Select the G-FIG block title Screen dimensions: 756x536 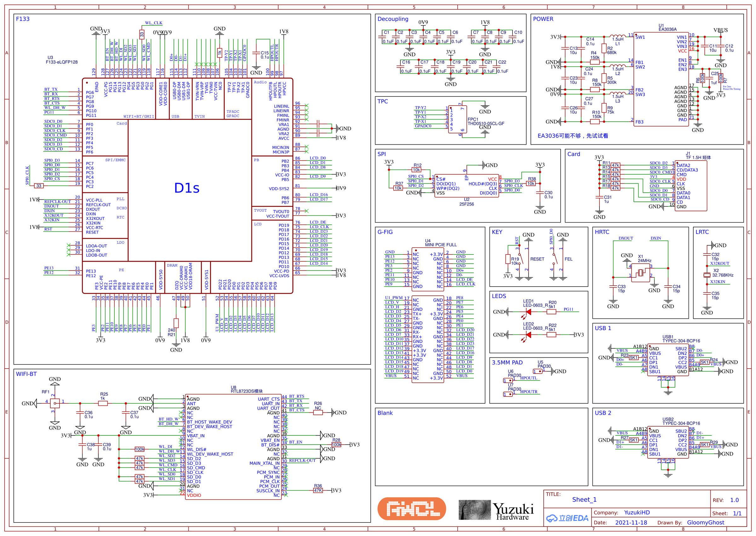tap(385, 232)
